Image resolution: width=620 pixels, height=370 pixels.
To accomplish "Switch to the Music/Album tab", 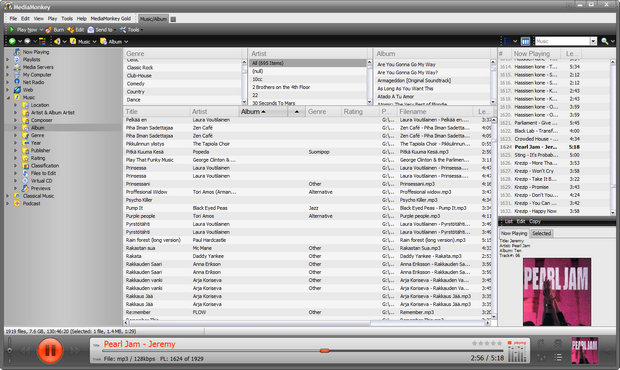I will (x=153, y=19).
